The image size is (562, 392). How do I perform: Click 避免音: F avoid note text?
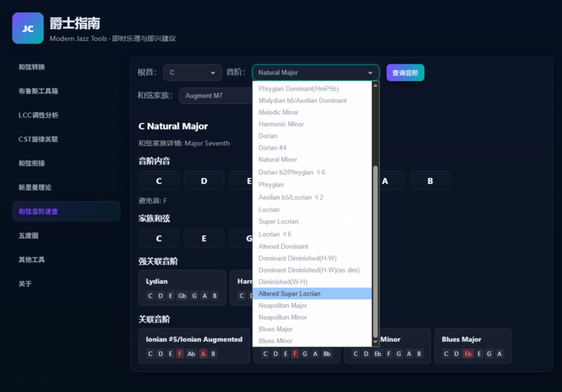click(x=153, y=201)
